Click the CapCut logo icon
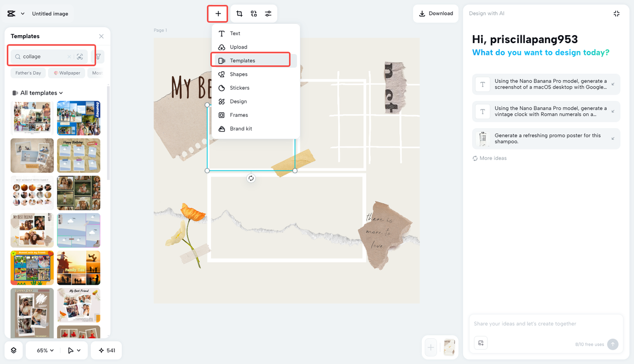This screenshot has width=634, height=364. [11, 14]
